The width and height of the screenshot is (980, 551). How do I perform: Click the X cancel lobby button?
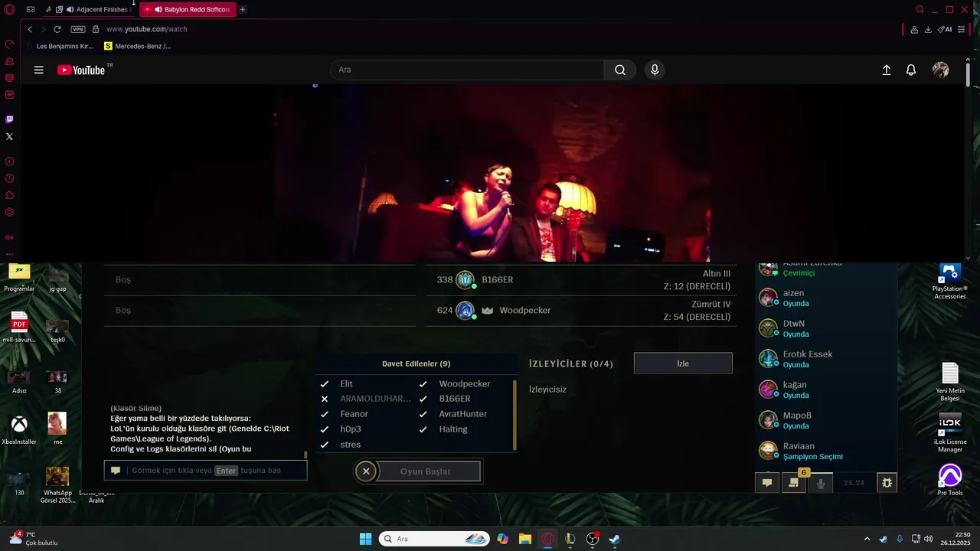click(366, 471)
